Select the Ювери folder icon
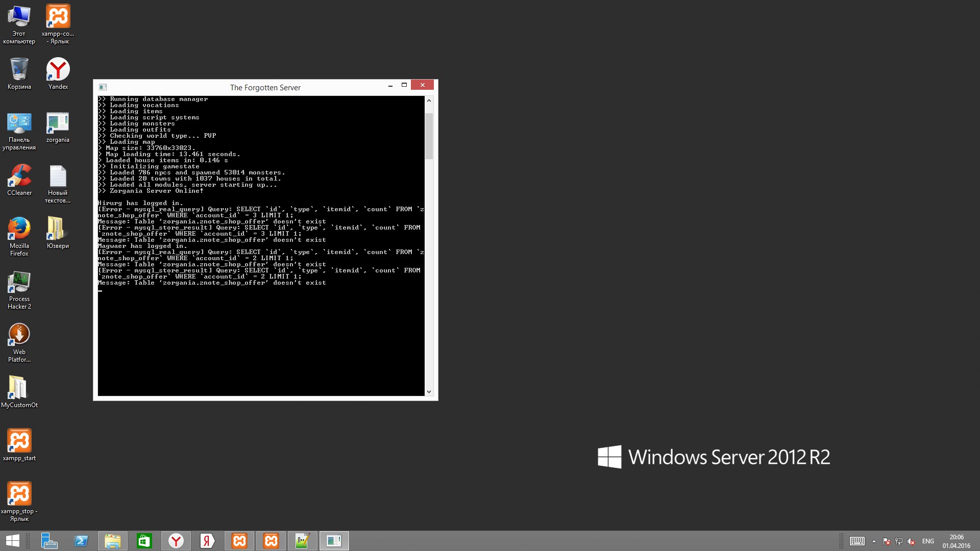Image resolution: width=980 pixels, height=551 pixels. point(58,233)
